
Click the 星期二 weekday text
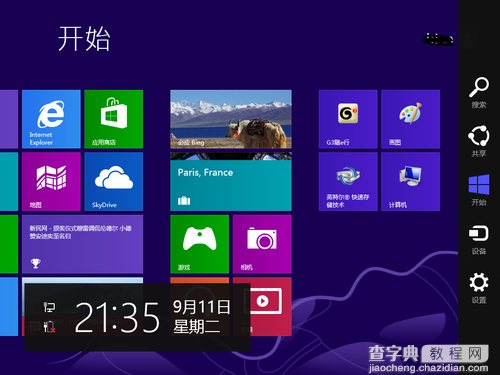197,327
